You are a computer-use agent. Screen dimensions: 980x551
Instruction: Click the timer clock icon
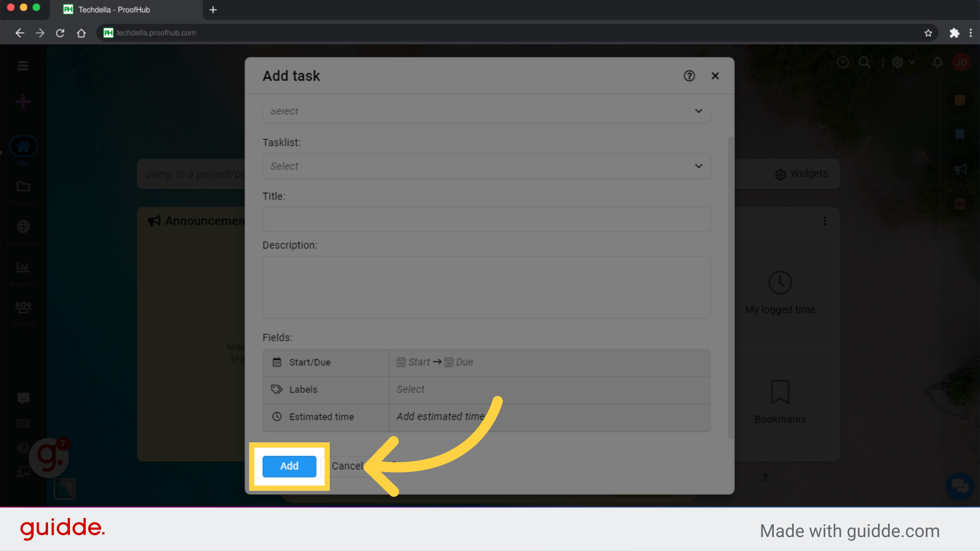(x=843, y=62)
